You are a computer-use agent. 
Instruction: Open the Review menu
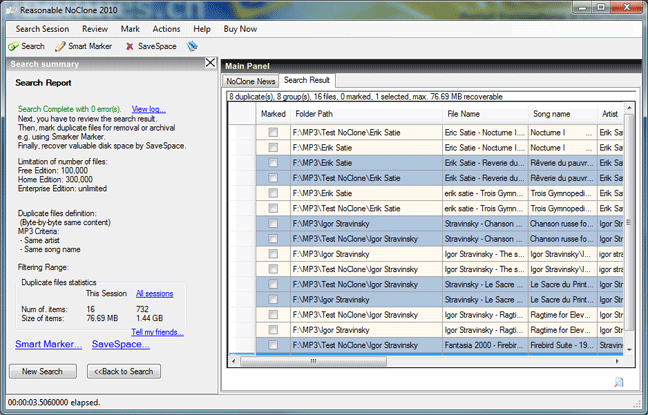coord(95,29)
